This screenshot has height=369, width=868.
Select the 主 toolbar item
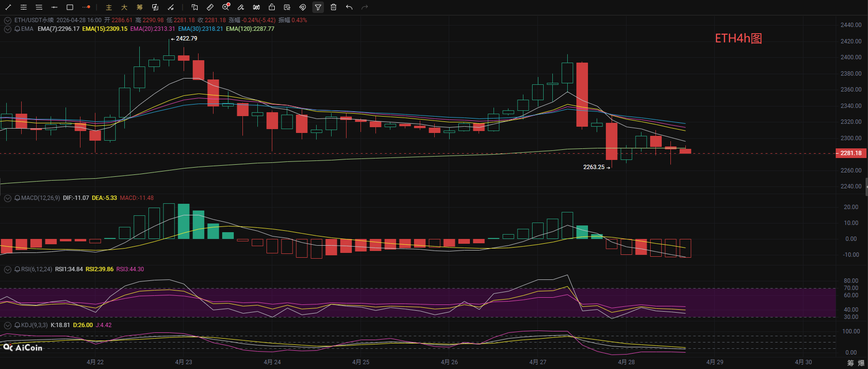tap(109, 7)
